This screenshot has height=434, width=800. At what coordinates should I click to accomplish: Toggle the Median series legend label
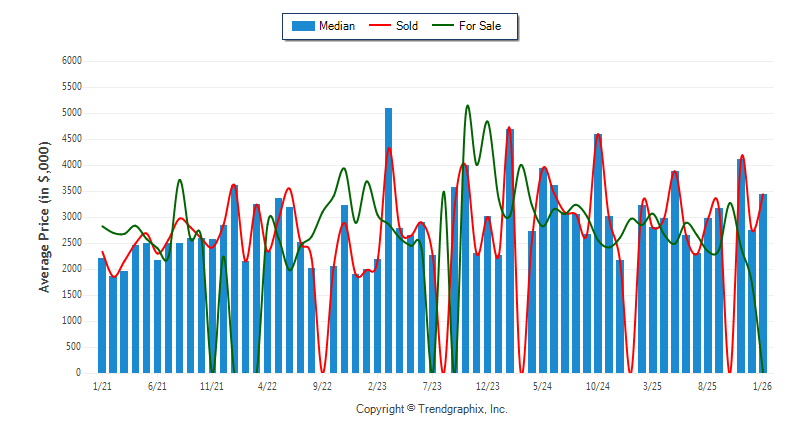click(x=337, y=26)
